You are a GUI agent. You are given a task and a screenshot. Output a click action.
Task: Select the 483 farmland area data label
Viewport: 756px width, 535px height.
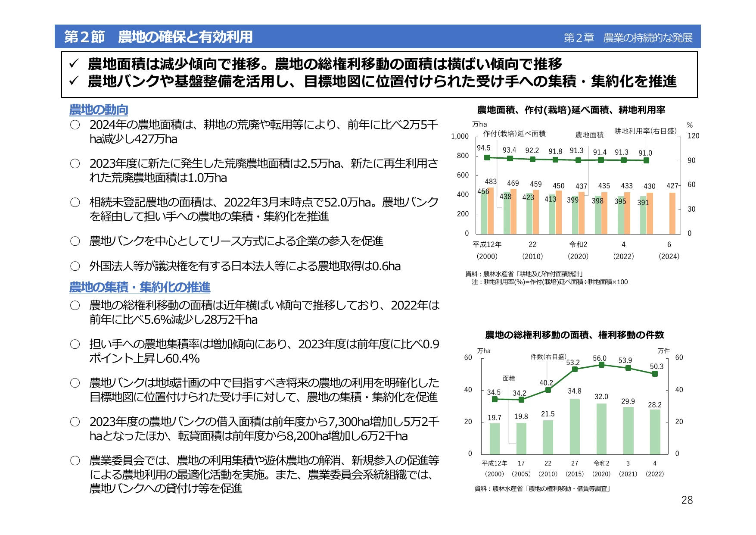tap(491, 181)
